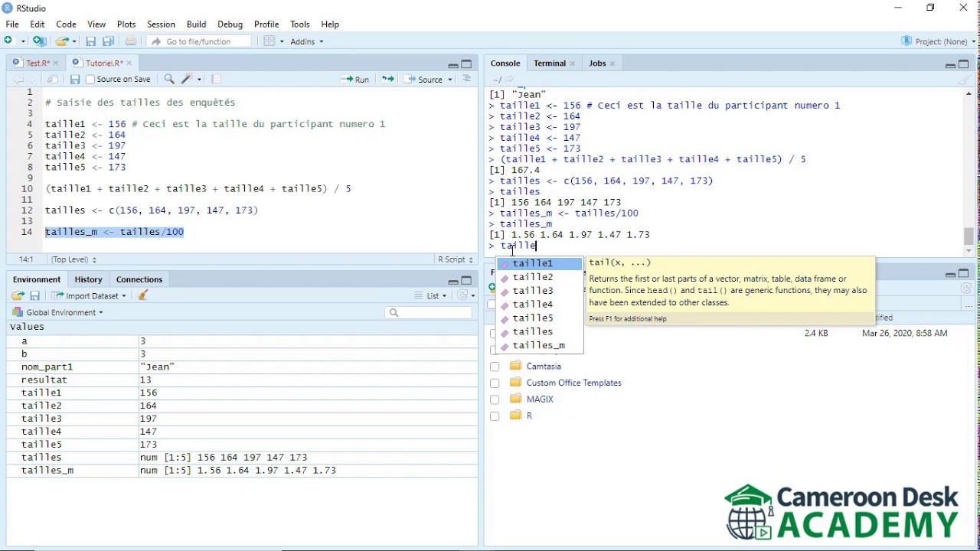Close the Tutoriel.R tab

click(x=129, y=64)
